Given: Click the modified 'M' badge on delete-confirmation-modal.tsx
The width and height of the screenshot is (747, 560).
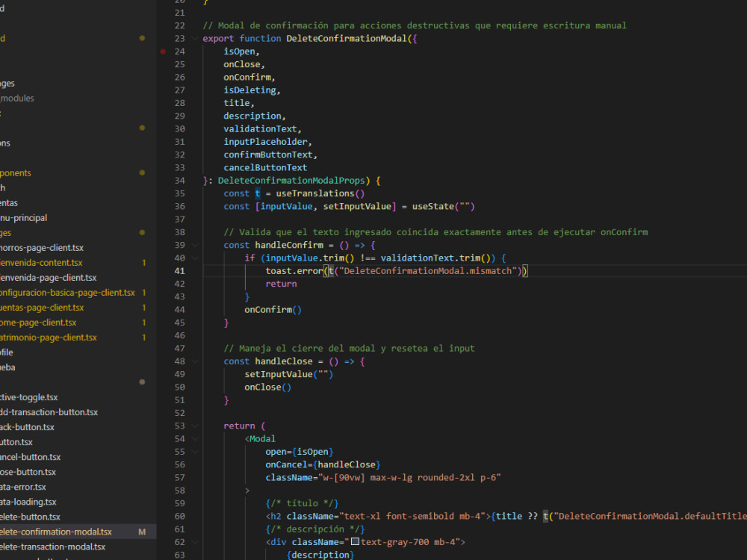Looking at the screenshot, I should coord(142,532).
